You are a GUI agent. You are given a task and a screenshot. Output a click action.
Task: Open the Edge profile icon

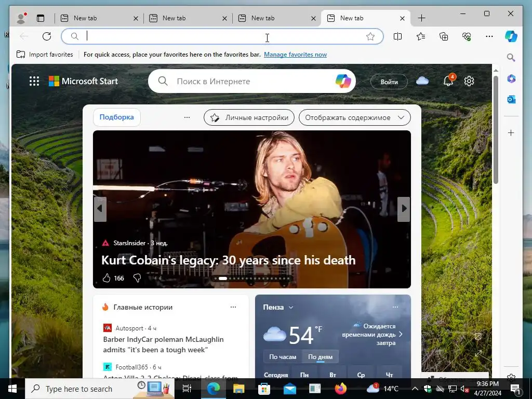tap(21, 18)
